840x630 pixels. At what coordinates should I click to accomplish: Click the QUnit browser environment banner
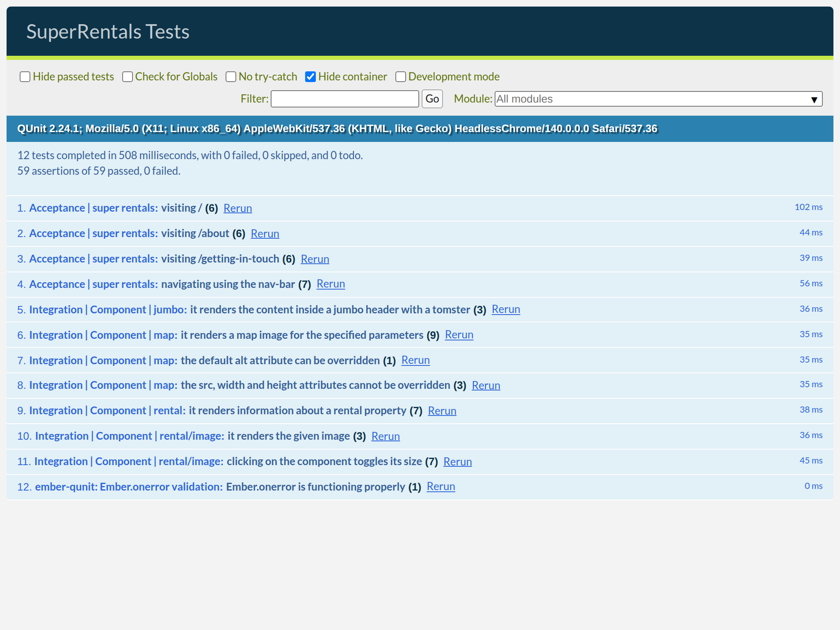[336, 128]
